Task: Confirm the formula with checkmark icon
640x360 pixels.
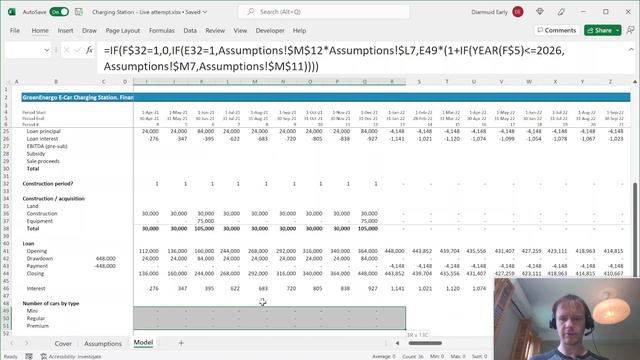Action: click(x=78, y=50)
